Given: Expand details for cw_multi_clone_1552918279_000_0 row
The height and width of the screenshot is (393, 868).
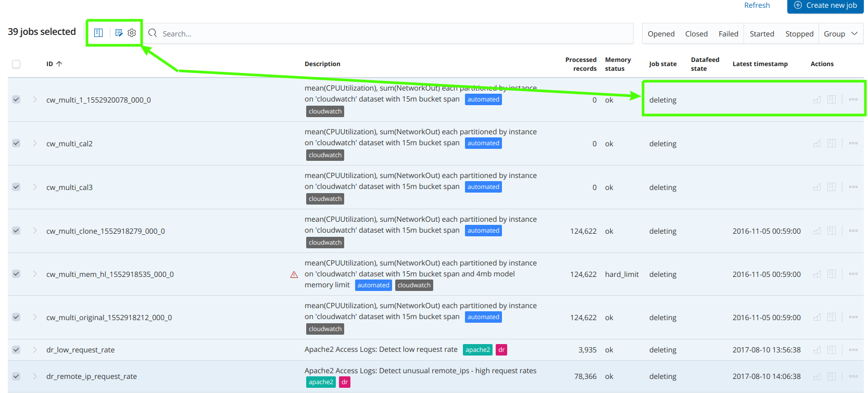Looking at the screenshot, I should (35, 231).
